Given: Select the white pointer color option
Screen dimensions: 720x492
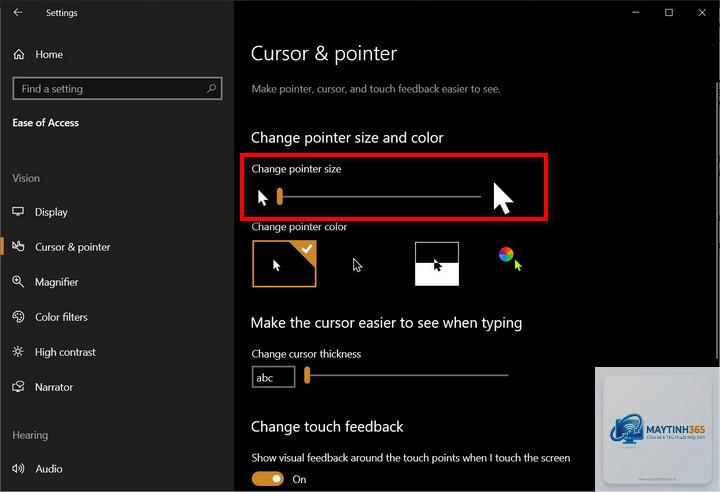Looking at the screenshot, I should (284, 264).
